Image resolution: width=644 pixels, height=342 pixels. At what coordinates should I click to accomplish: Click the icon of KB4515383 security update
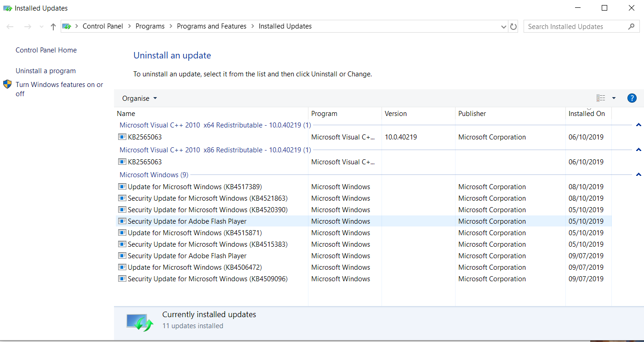pos(122,244)
